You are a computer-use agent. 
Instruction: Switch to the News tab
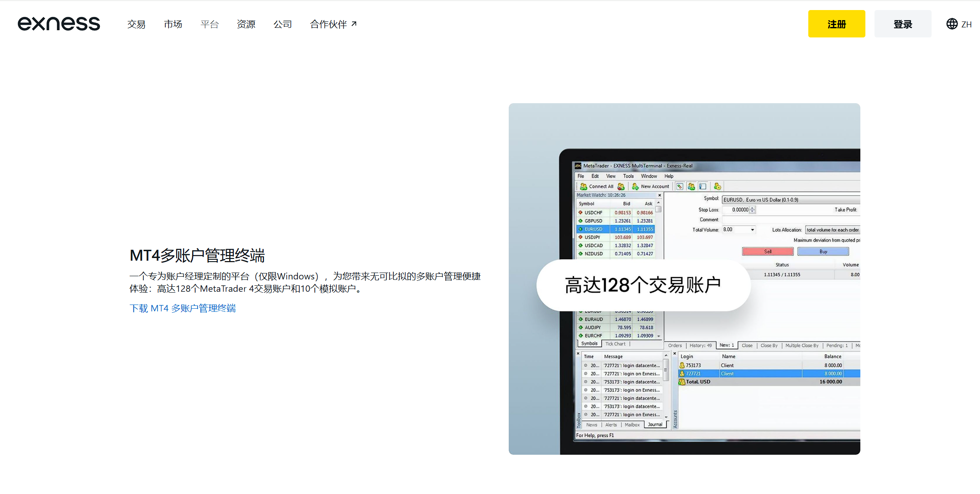coord(591,425)
